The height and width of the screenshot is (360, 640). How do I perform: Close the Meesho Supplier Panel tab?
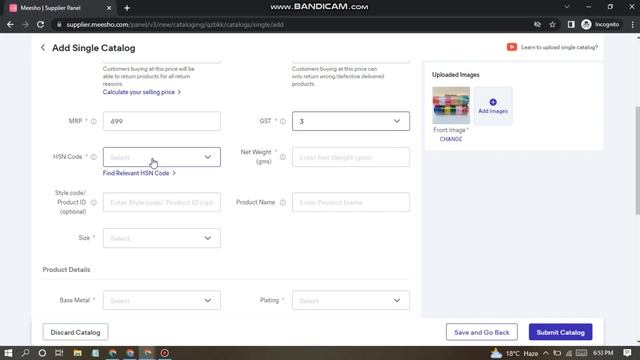coord(109,8)
